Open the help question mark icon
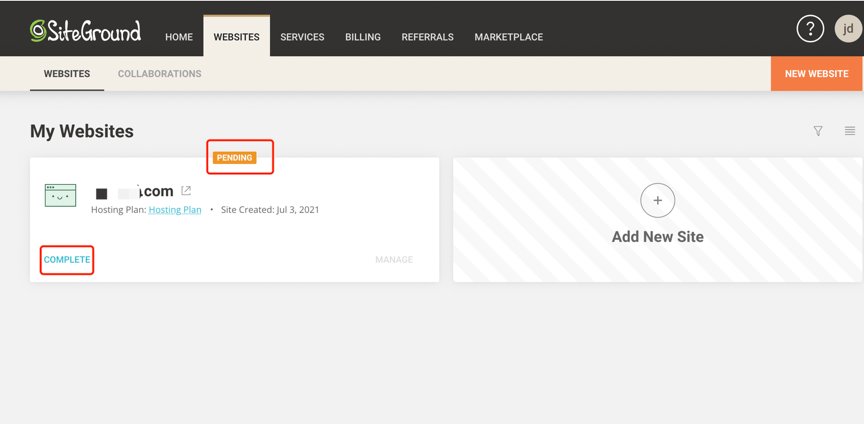 click(x=810, y=29)
